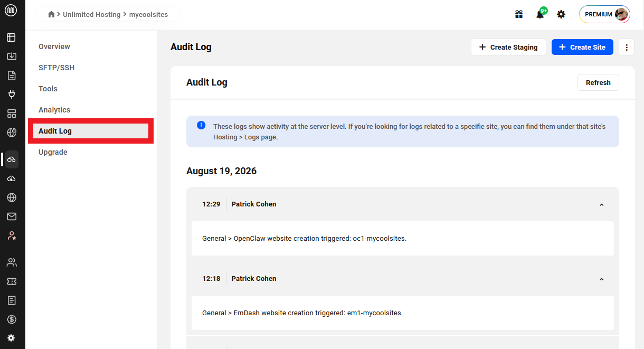Open the download tray icon in sidebar

pos(11,56)
